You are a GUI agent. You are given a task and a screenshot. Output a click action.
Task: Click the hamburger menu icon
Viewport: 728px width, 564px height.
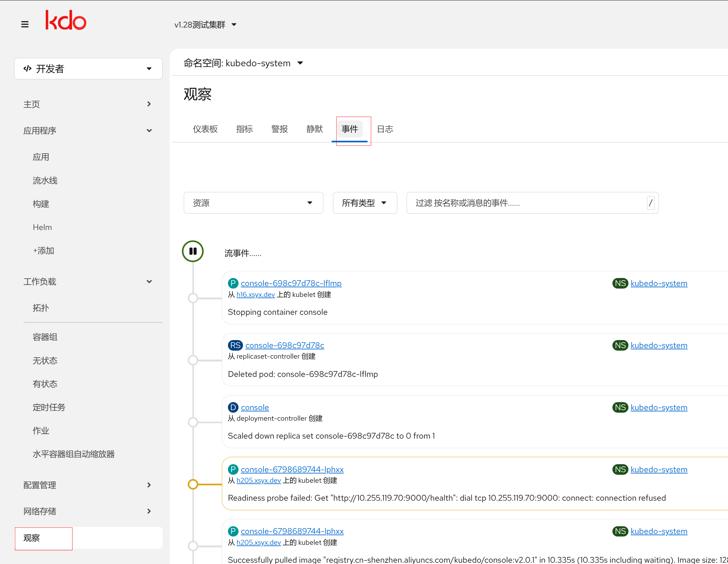pyautogui.click(x=25, y=24)
